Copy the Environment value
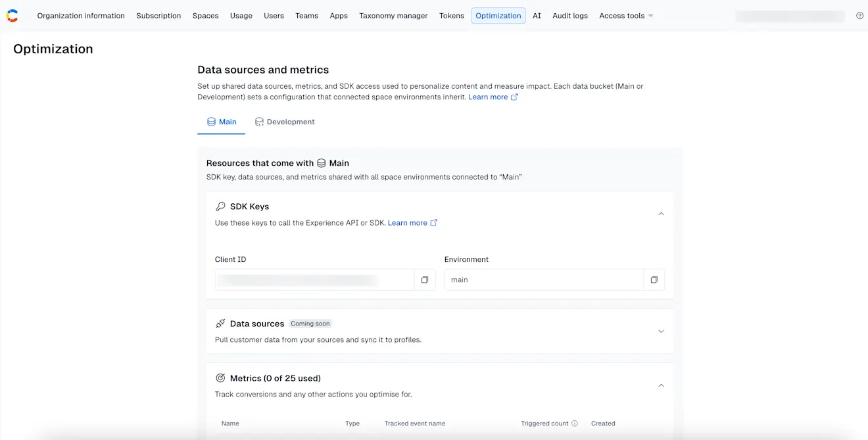Screen dimensions: 868x440 tap(654, 280)
